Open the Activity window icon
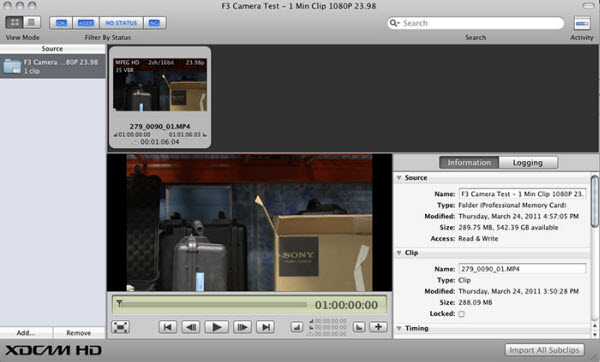This screenshot has width=600, height=362. 582,23
